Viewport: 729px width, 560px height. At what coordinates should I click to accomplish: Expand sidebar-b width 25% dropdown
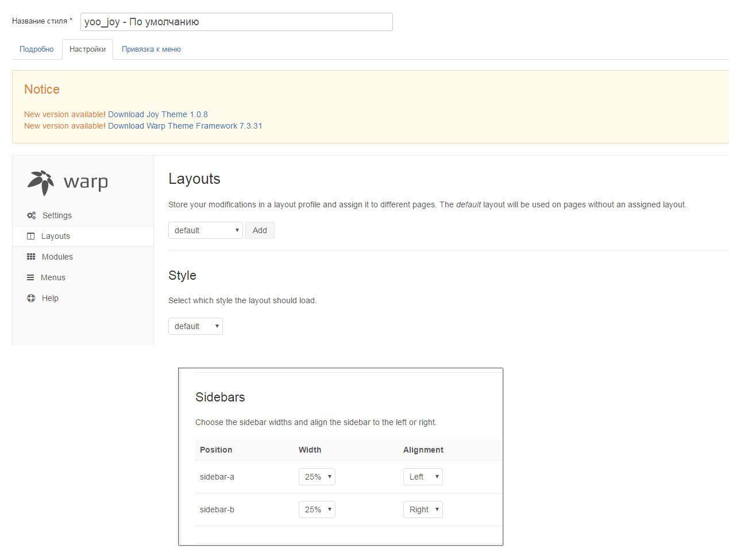pyautogui.click(x=317, y=509)
